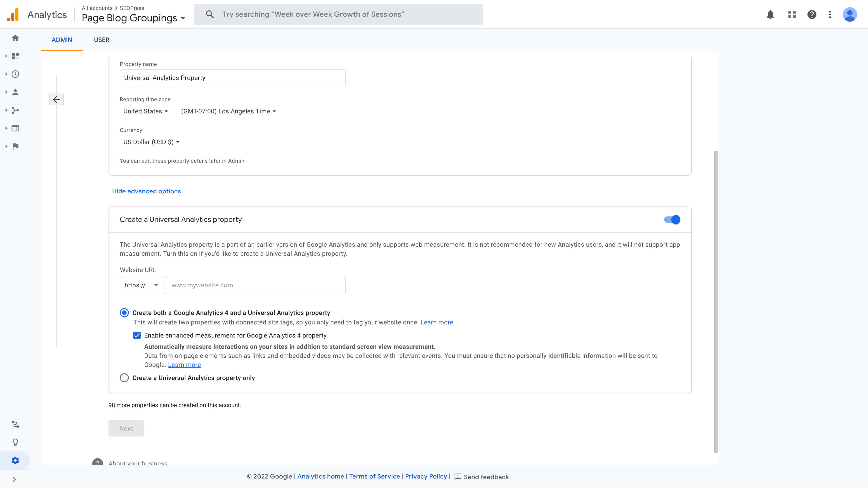The width and height of the screenshot is (868, 488).
Task: Click the Property name input field
Action: (233, 78)
